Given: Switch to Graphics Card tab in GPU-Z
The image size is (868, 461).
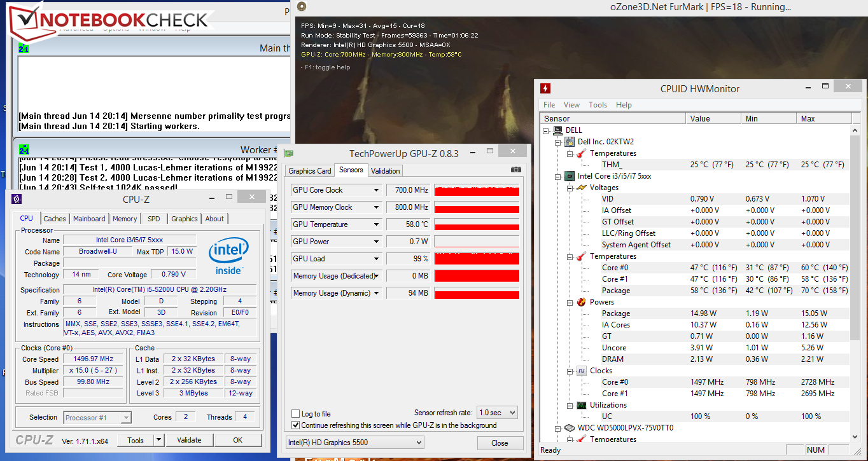Looking at the screenshot, I should click(x=310, y=171).
